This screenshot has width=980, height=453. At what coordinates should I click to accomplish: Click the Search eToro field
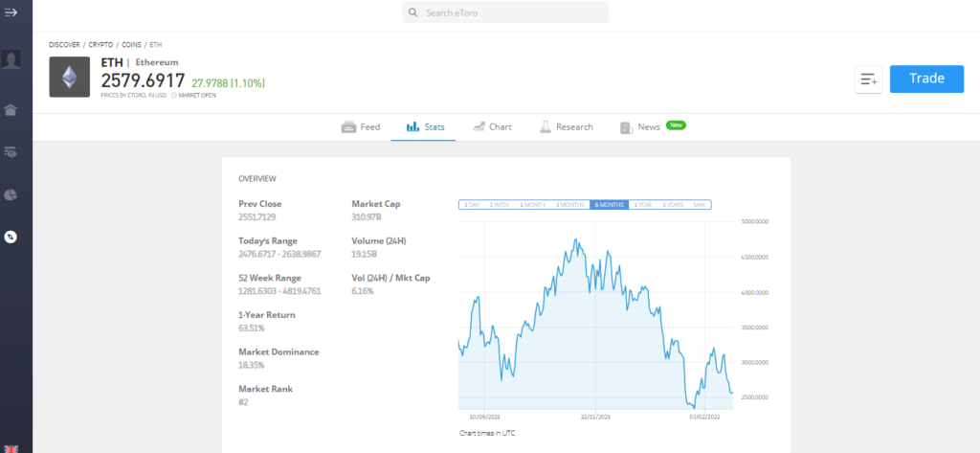tap(505, 12)
